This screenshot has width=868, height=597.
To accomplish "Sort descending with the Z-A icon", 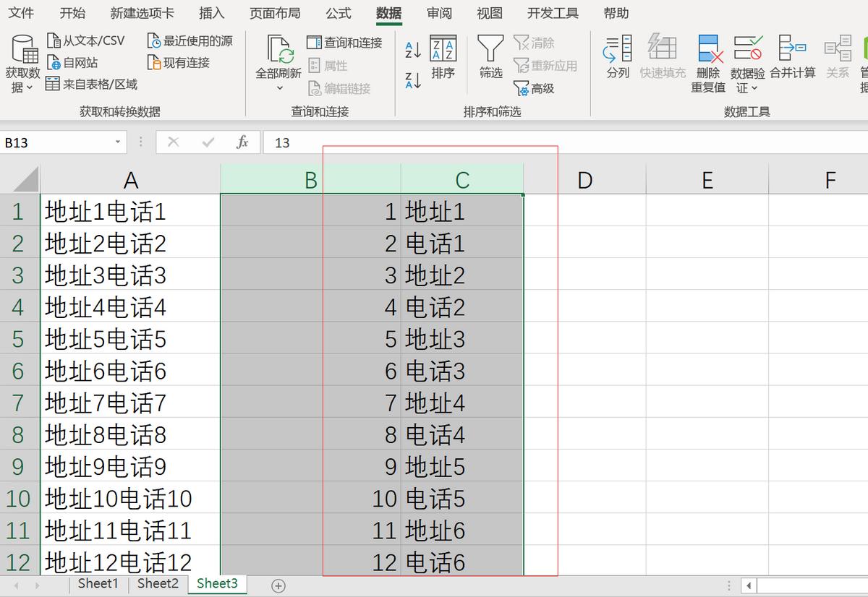I will [413, 80].
